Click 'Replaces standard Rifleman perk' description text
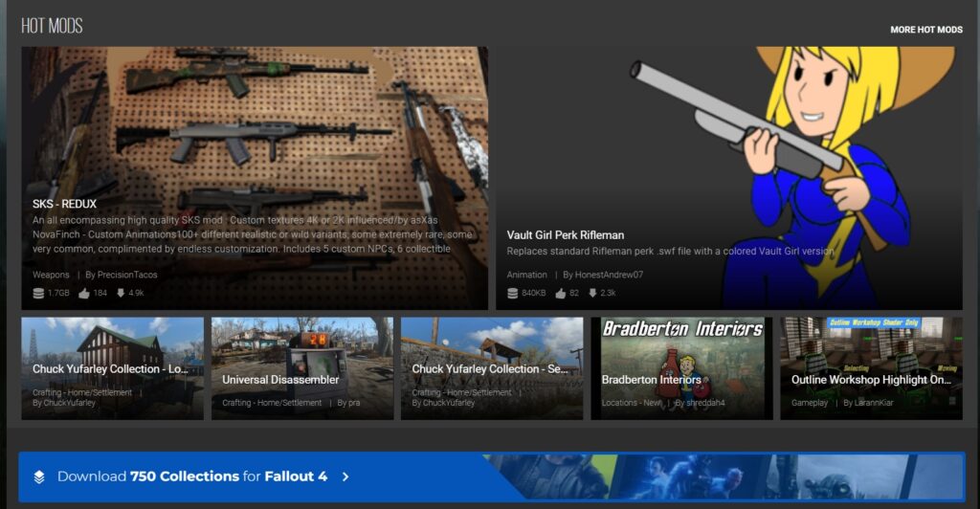980x509 pixels. pyautogui.click(x=670, y=251)
